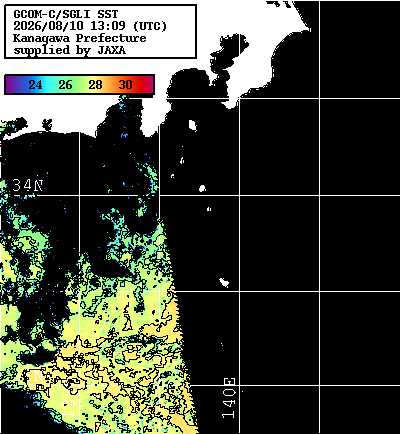
Task: Select the large white island south of the bay
Action: tap(193, 125)
